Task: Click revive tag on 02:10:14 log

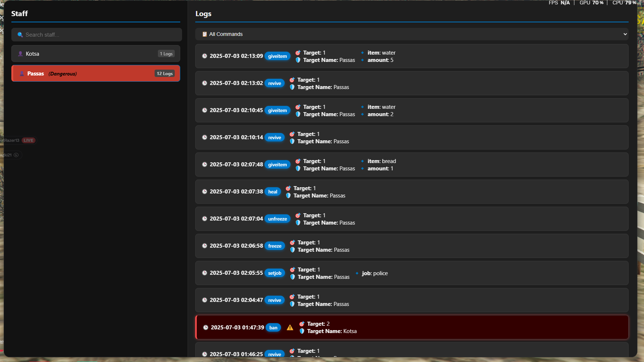Action: pyautogui.click(x=275, y=137)
